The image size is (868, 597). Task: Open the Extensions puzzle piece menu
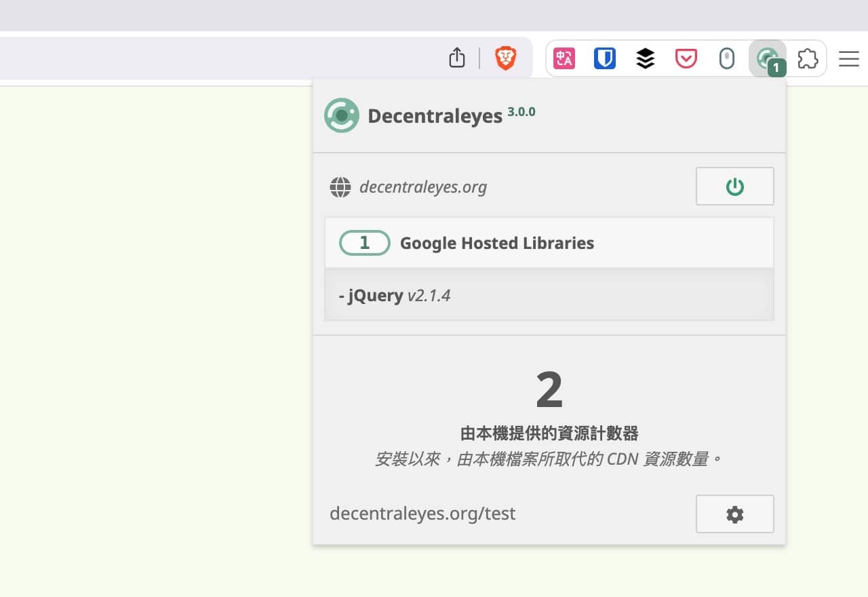pos(808,59)
